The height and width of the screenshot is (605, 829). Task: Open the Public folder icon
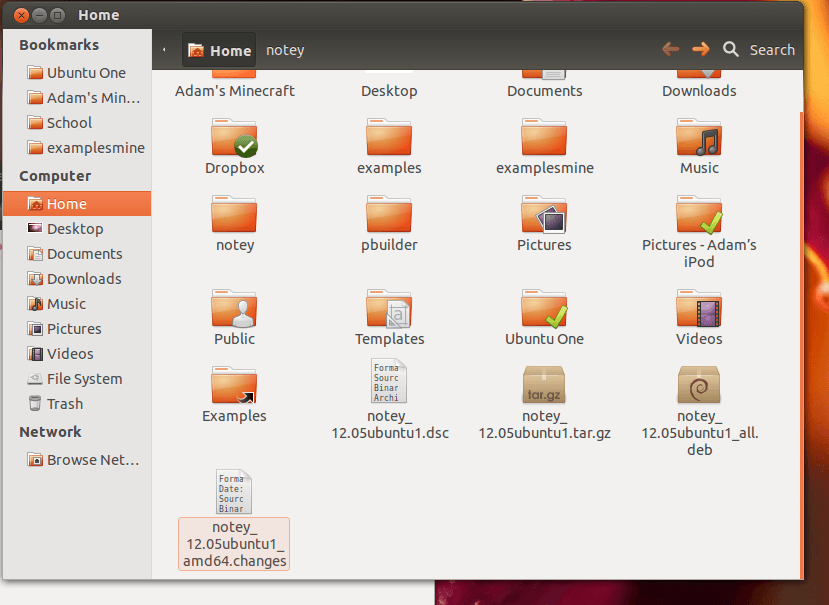[x=234, y=310]
